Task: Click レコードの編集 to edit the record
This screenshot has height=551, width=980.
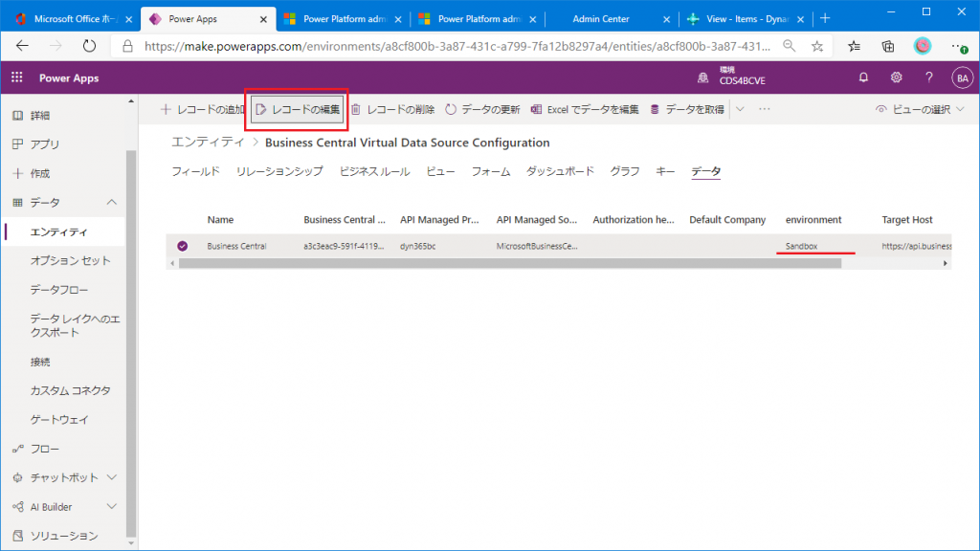Action: pyautogui.click(x=298, y=109)
